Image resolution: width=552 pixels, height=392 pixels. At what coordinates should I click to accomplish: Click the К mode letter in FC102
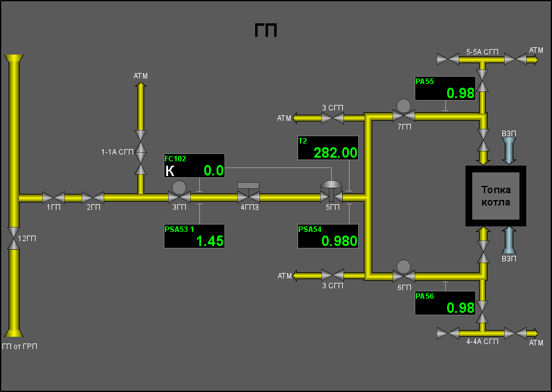[x=170, y=171]
